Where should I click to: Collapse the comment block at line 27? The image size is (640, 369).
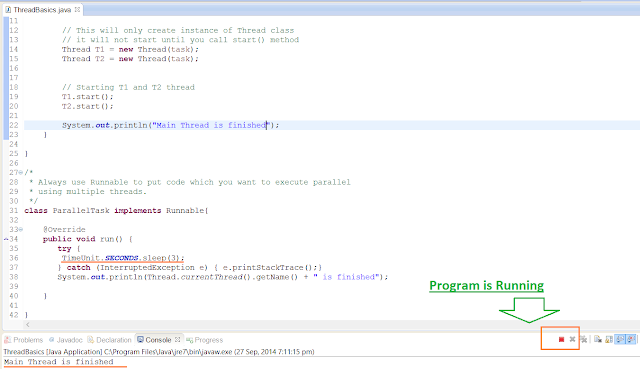coord(21,173)
